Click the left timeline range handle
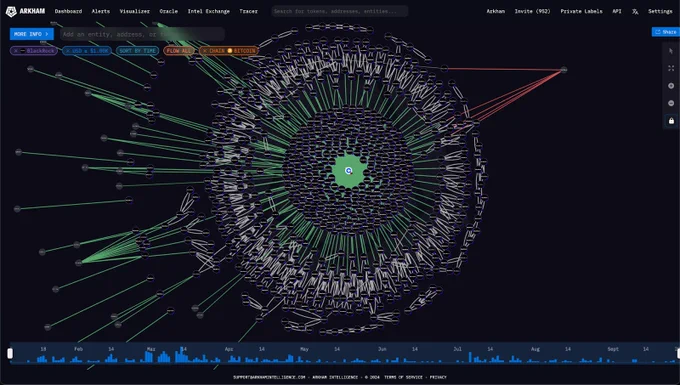This screenshot has width=680, height=385. pos(10,353)
